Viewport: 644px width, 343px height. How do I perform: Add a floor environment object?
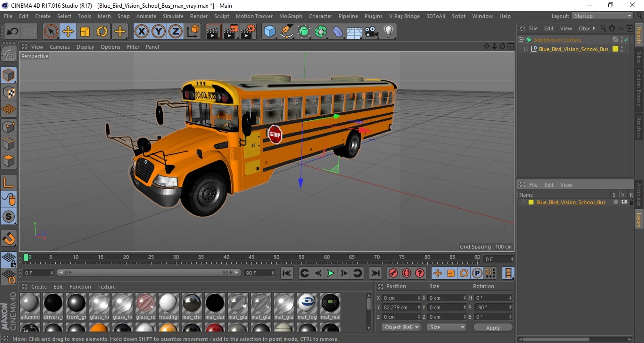[x=355, y=32]
